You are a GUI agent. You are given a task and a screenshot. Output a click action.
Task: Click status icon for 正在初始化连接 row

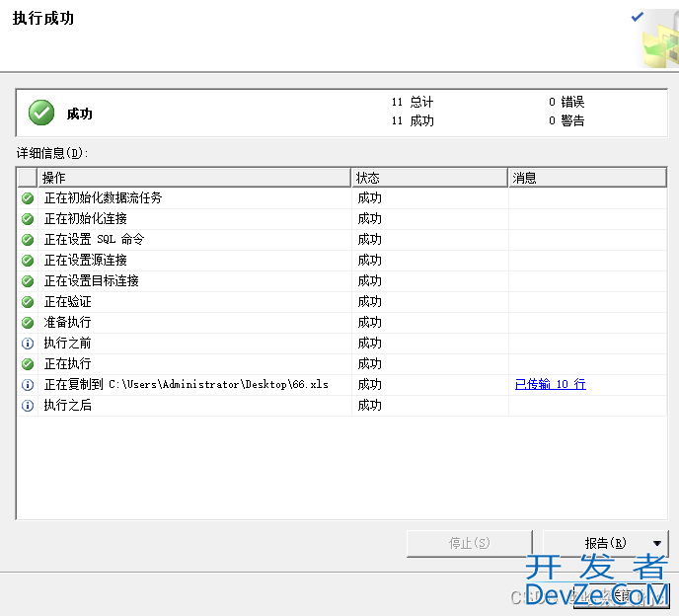pyautogui.click(x=28, y=219)
